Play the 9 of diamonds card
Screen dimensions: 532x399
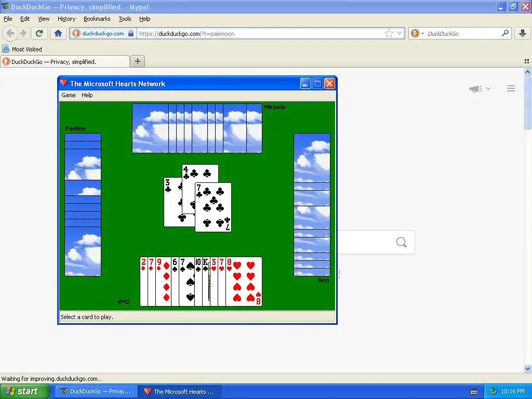click(163, 282)
